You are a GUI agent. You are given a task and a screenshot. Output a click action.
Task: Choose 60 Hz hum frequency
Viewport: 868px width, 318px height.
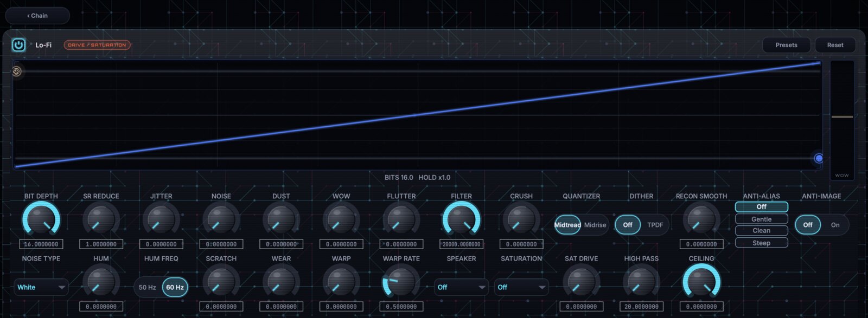click(175, 287)
